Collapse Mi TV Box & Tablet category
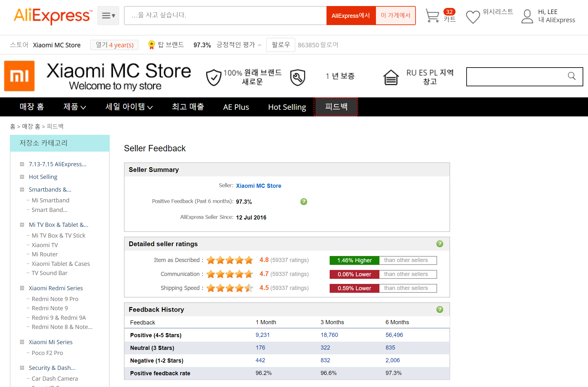The image size is (588, 387). pos(22,225)
